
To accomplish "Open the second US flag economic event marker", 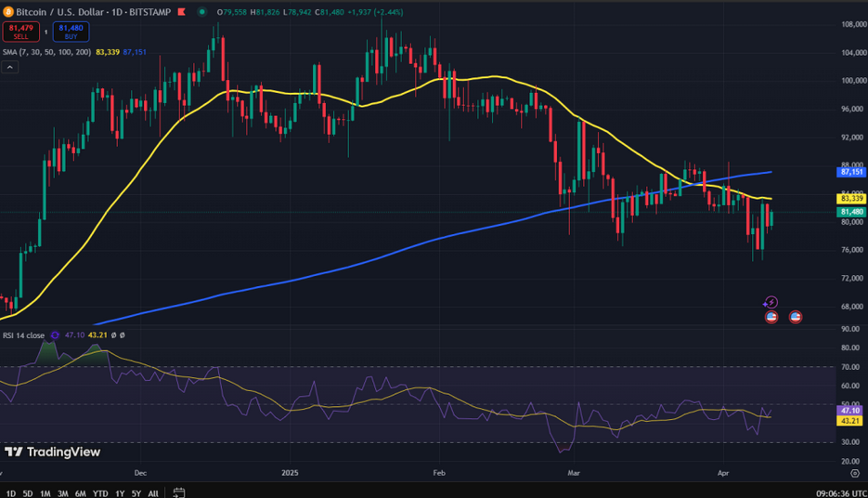I will [796, 317].
